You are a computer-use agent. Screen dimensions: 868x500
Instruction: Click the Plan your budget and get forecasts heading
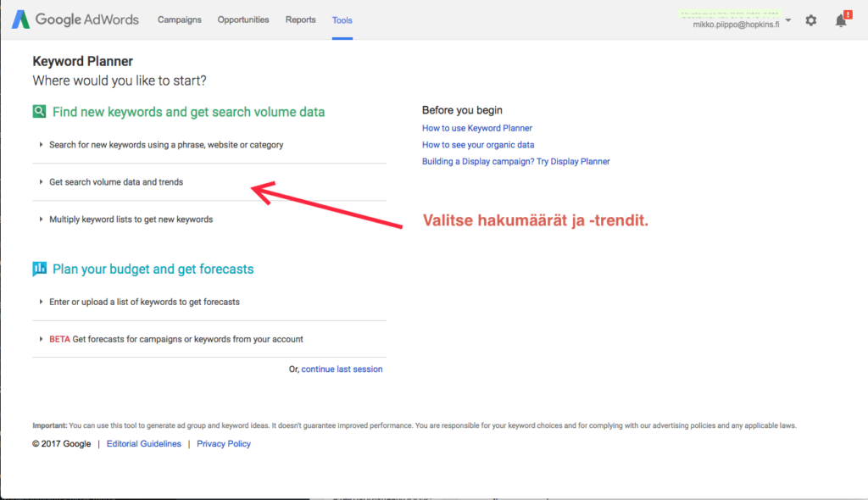click(153, 269)
